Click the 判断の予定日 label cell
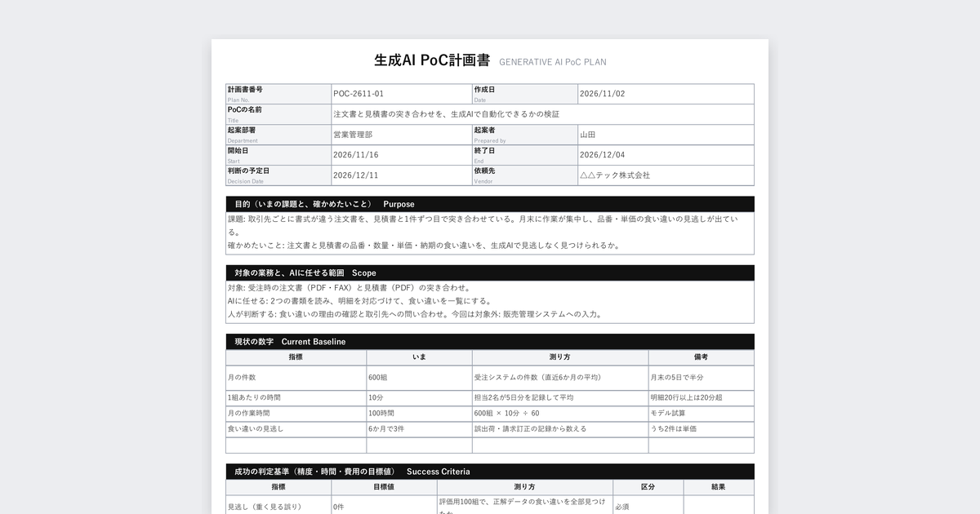Screen dimensions: 980x514 click(278, 175)
